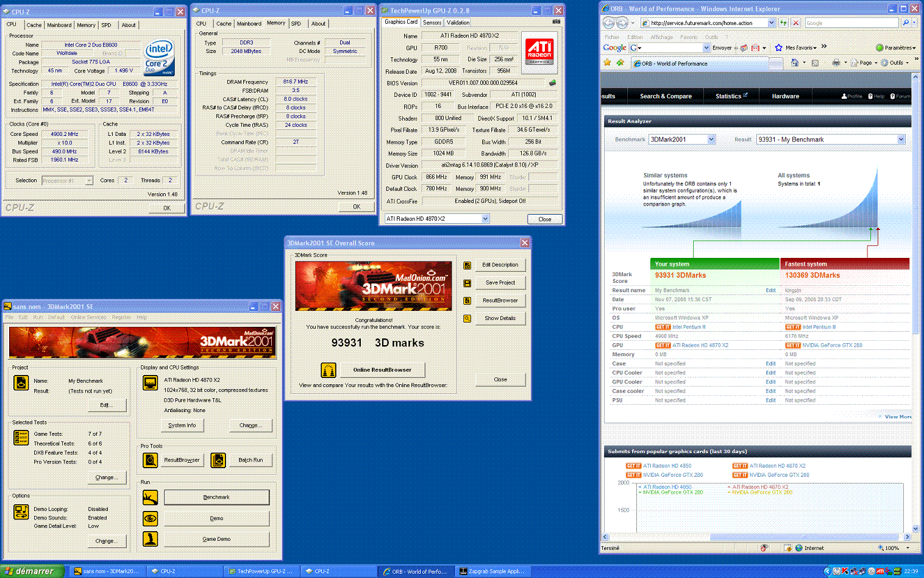Click GET IT badge next to ATI Radeon HD 4850
924x578 pixels.
[x=633, y=466]
